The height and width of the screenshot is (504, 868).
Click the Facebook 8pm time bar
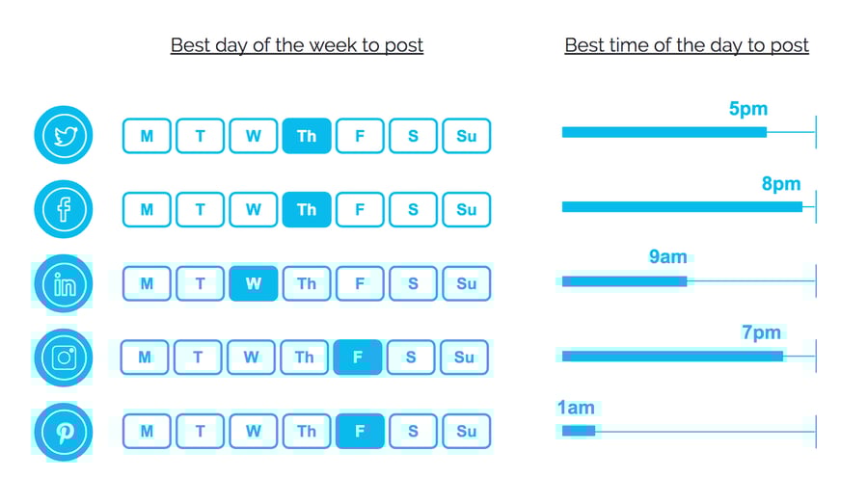click(681, 207)
